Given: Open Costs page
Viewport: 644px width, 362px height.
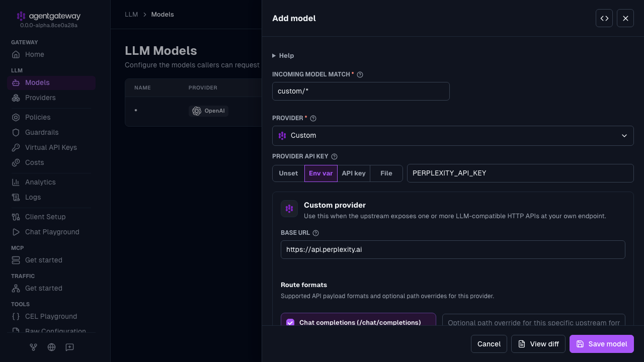Looking at the screenshot, I should click(x=51, y=162).
